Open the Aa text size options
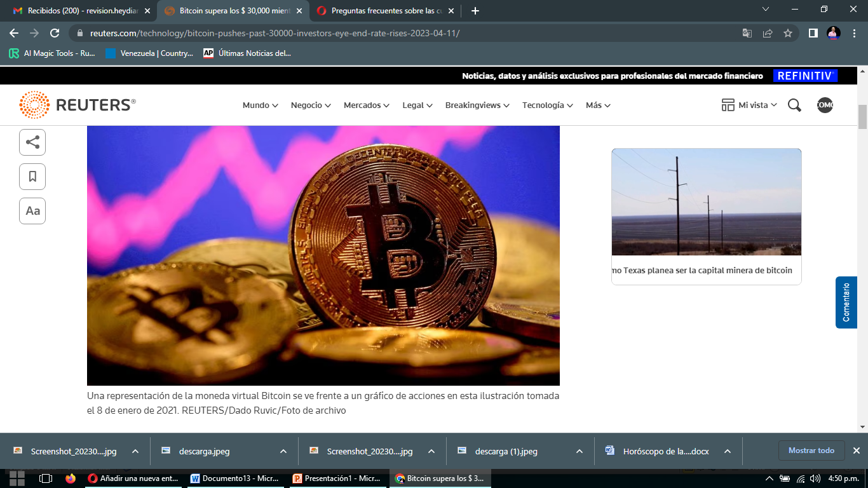 32,211
